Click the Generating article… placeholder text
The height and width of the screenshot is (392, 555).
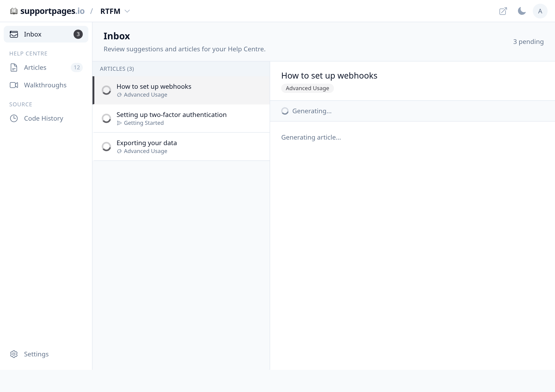311,138
